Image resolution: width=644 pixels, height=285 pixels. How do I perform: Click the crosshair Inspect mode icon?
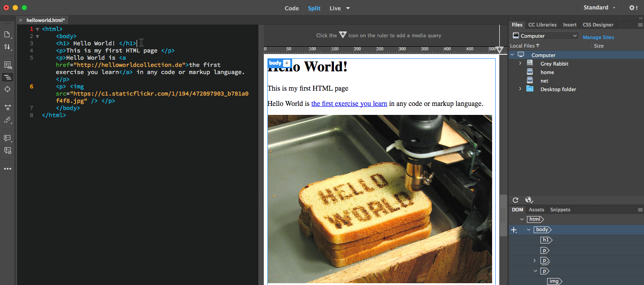[7, 89]
